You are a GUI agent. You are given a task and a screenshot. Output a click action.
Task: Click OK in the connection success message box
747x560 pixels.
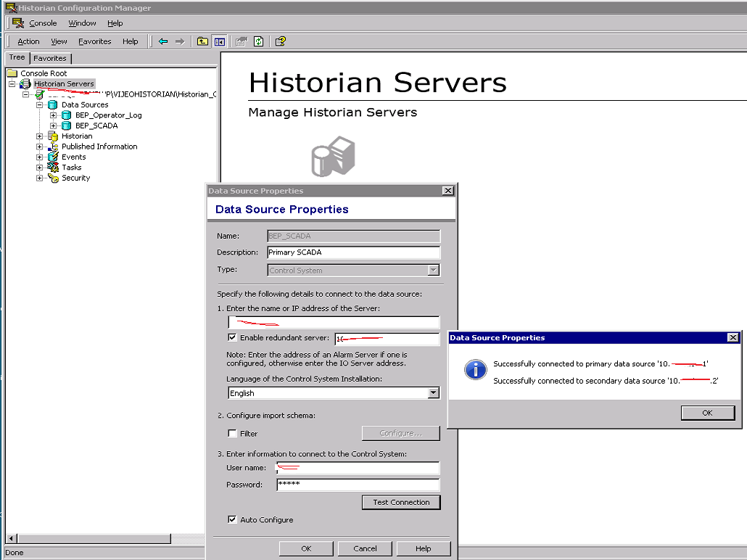click(x=707, y=413)
